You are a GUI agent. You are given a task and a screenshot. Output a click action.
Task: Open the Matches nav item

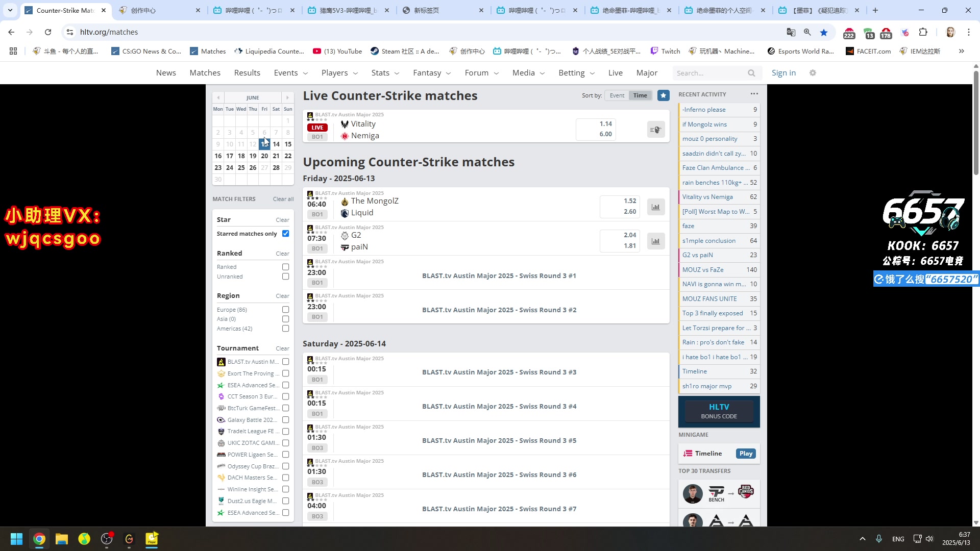click(205, 73)
